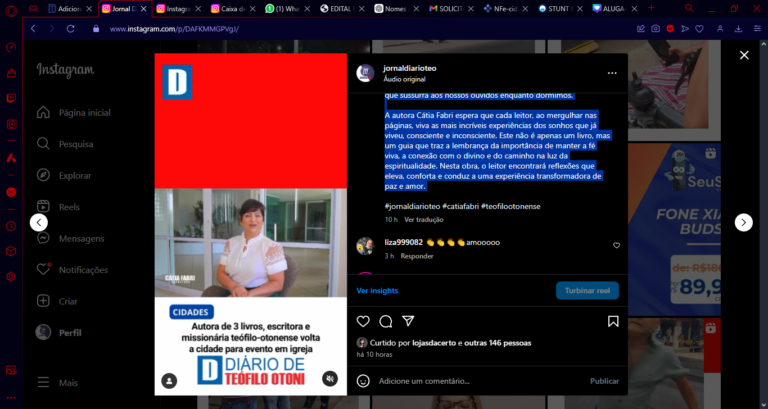
Task: Switch to the EDITAL tab
Action: tap(341, 9)
